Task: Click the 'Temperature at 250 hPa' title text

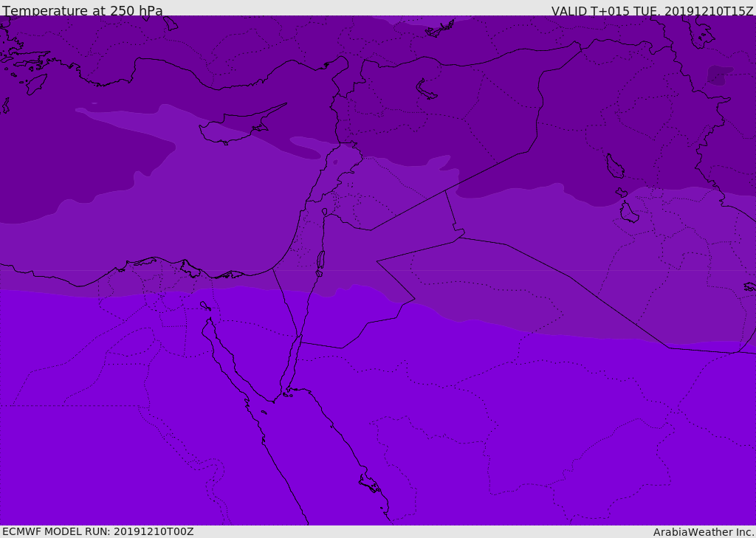Action: tap(83, 10)
